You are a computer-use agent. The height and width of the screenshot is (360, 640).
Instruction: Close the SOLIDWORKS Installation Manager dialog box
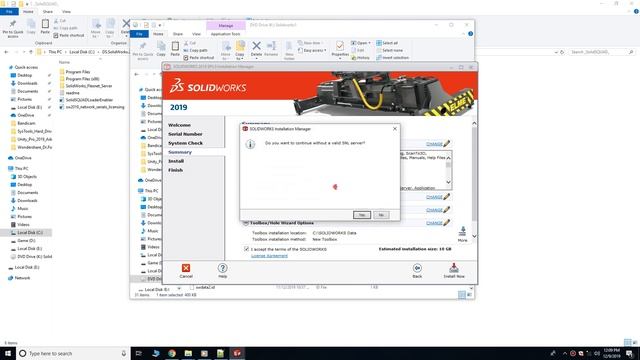click(395, 129)
